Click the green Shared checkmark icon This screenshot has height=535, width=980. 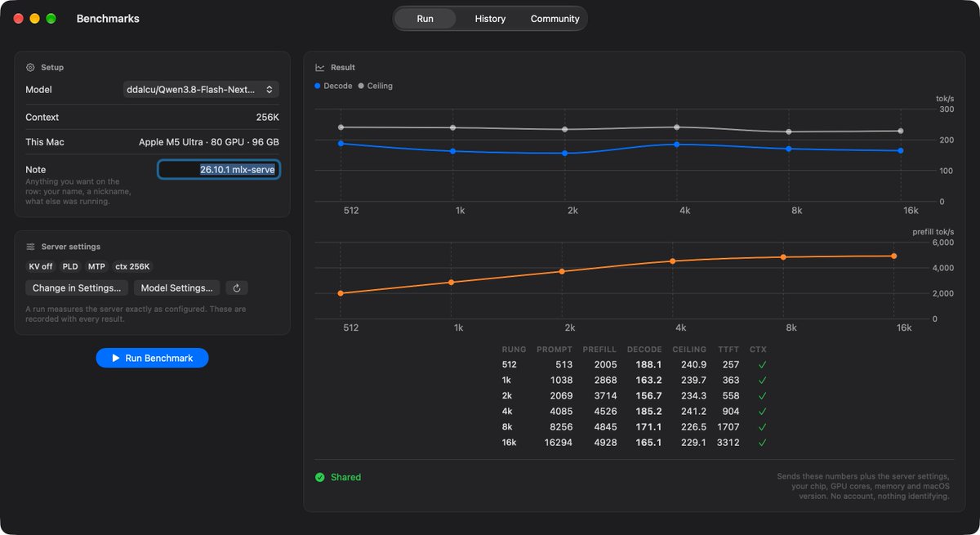[x=320, y=477]
